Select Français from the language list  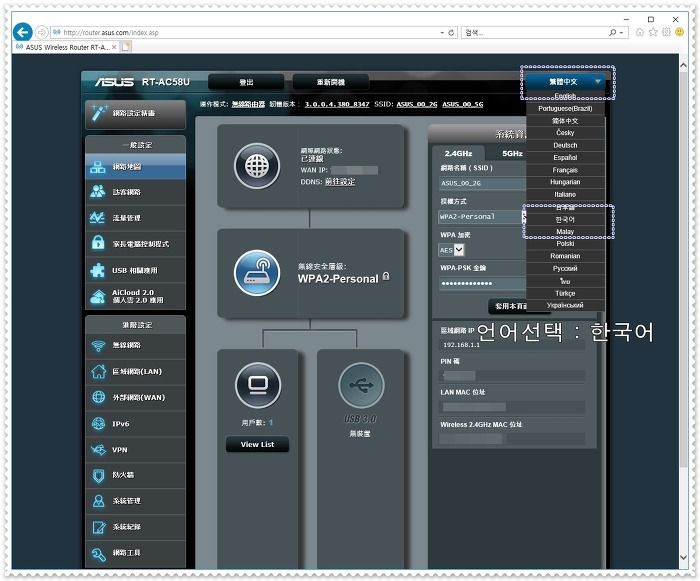pos(565,170)
